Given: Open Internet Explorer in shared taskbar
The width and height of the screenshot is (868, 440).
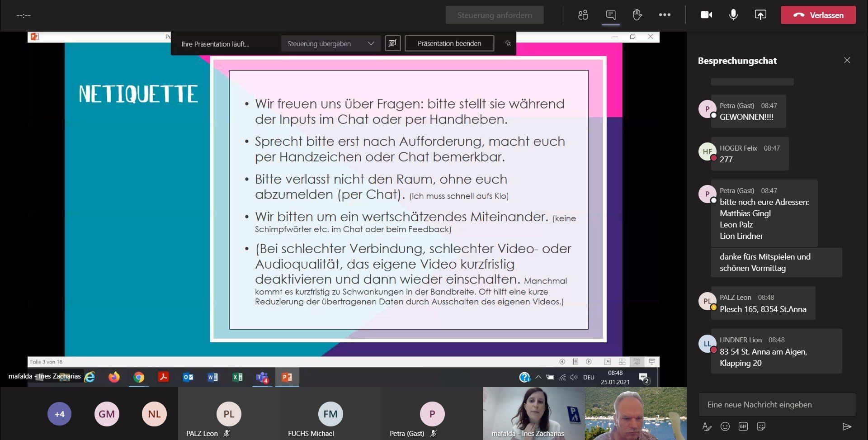Looking at the screenshot, I should coord(90,377).
